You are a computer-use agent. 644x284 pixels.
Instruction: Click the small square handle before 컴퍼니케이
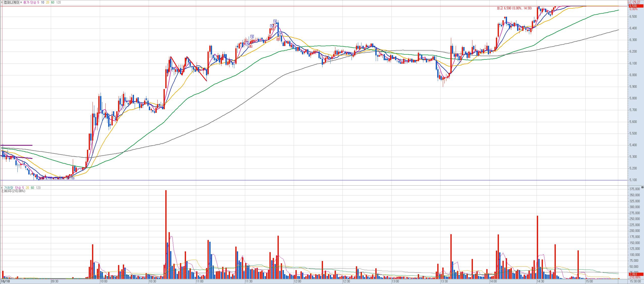pos(2,2)
